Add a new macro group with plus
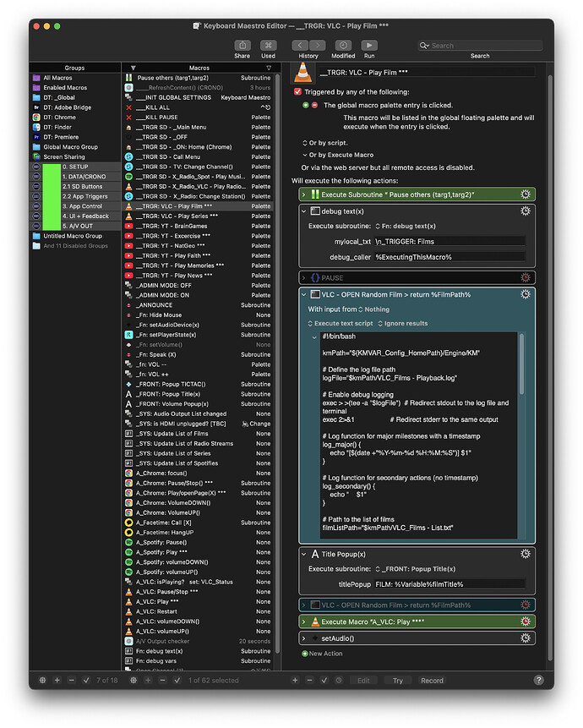583x728 pixels. click(x=57, y=680)
